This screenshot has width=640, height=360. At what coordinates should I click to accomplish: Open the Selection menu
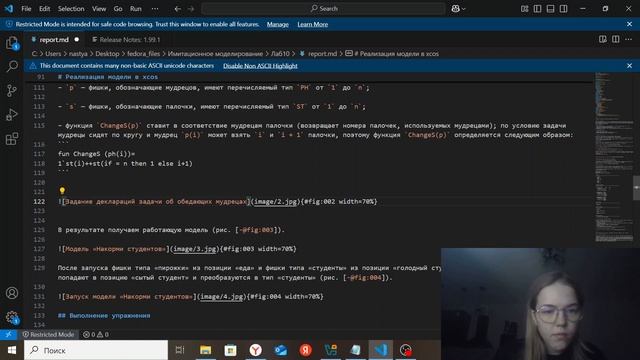point(71,9)
